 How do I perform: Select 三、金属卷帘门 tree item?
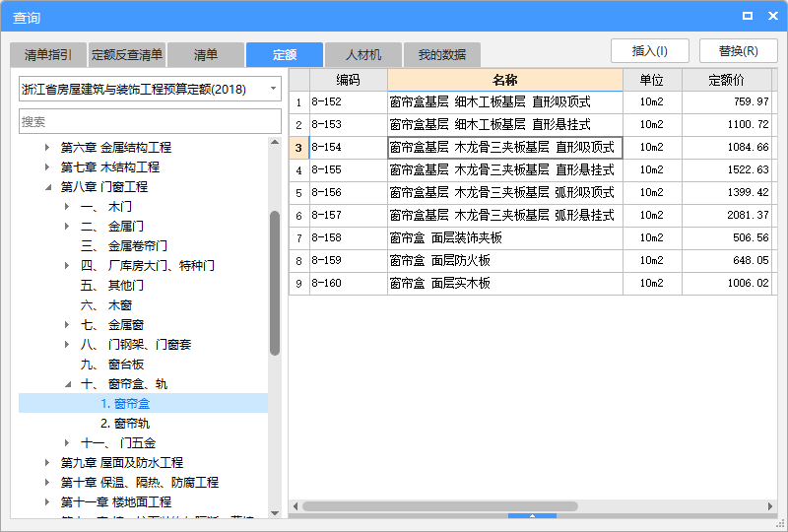[x=124, y=246]
